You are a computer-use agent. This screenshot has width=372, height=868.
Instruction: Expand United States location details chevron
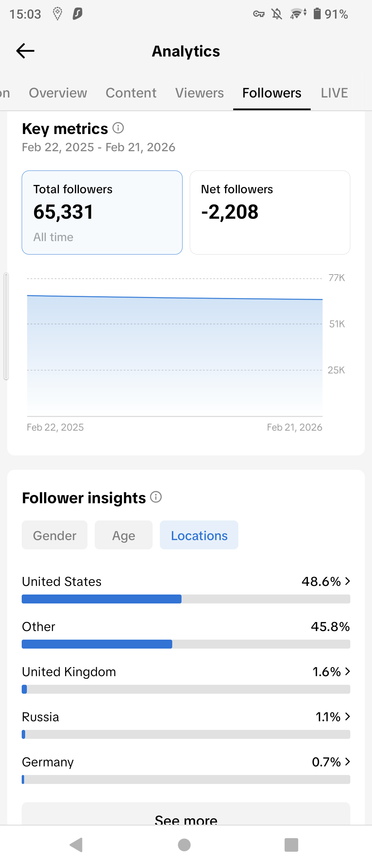pyautogui.click(x=348, y=581)
